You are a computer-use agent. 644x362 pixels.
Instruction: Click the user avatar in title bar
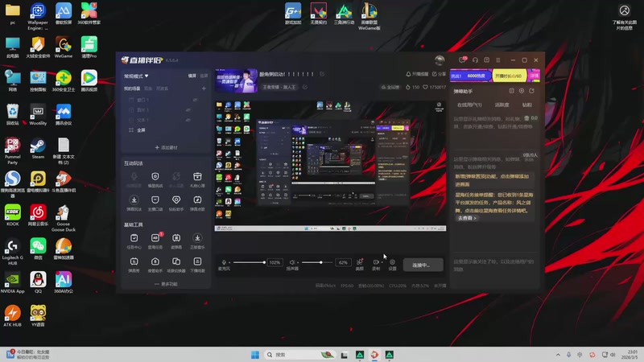(x=440, y=60)
